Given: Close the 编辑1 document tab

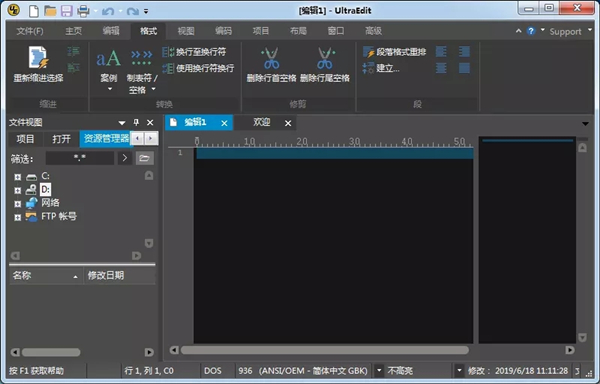Looking at the screenshot, I should click(x=224, y=123).
